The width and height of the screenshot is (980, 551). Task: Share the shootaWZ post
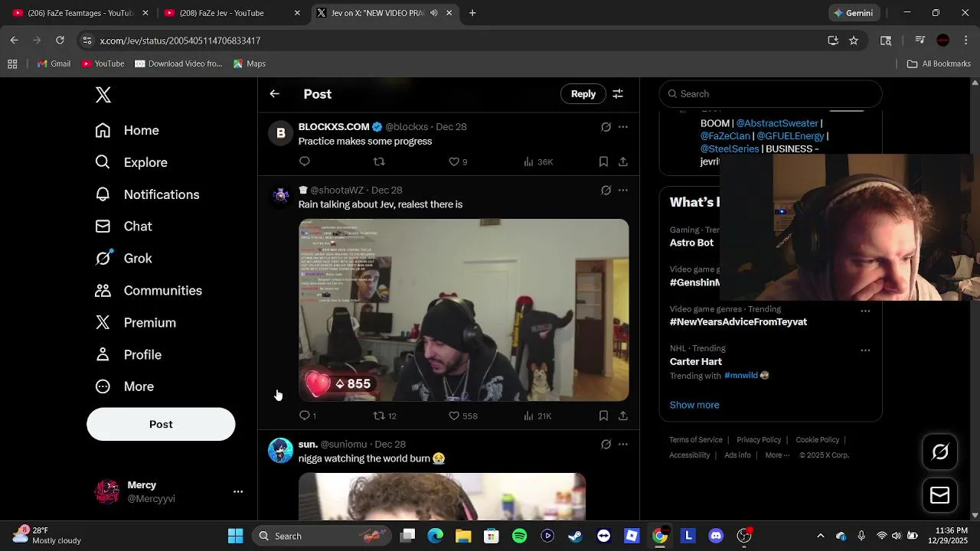[x=623, y=416]
